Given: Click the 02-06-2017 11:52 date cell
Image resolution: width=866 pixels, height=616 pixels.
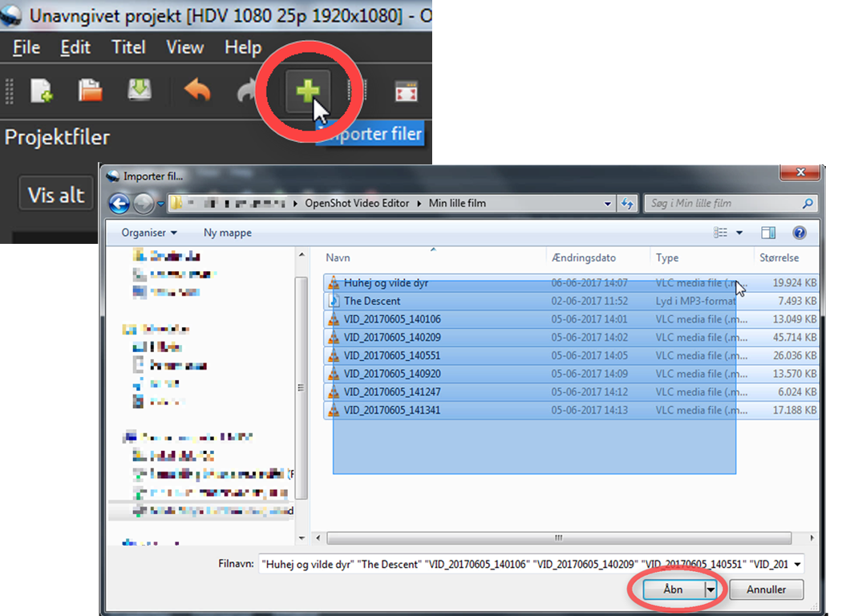Looking at the screenshot, I should tap(589, 301).
